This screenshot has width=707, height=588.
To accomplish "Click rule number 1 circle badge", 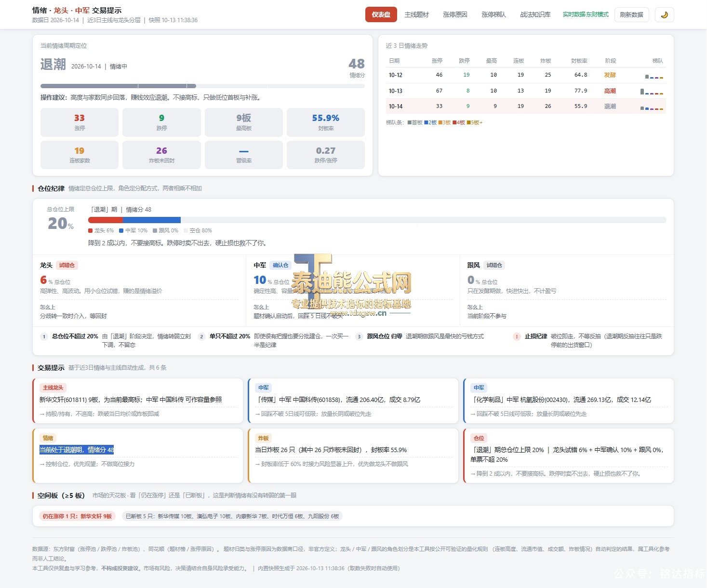I will pos(44,336).
